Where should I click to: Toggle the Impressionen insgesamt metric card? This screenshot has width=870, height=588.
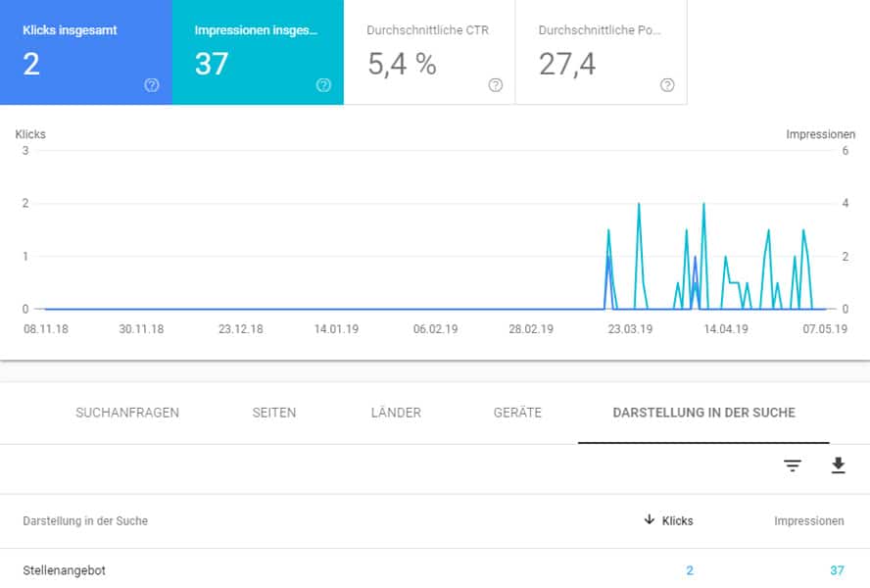[258, 52]
